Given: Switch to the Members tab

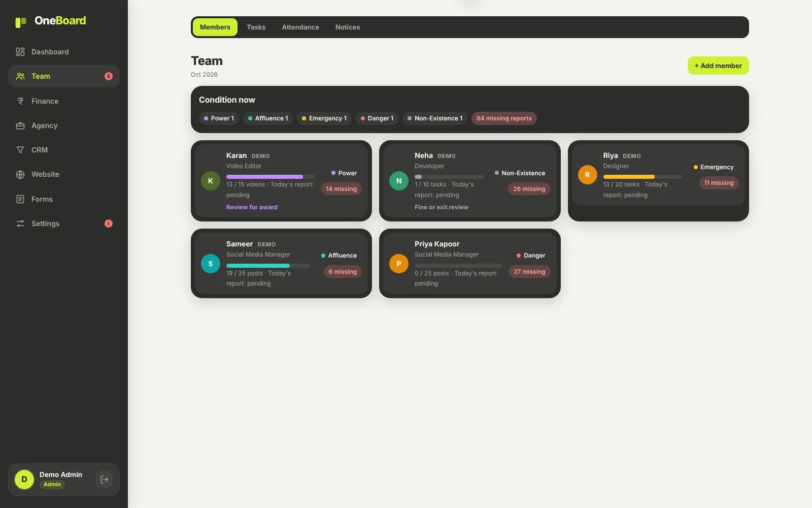Looking at the screenshot, I should pyautogui.click(x=215, y=27).
